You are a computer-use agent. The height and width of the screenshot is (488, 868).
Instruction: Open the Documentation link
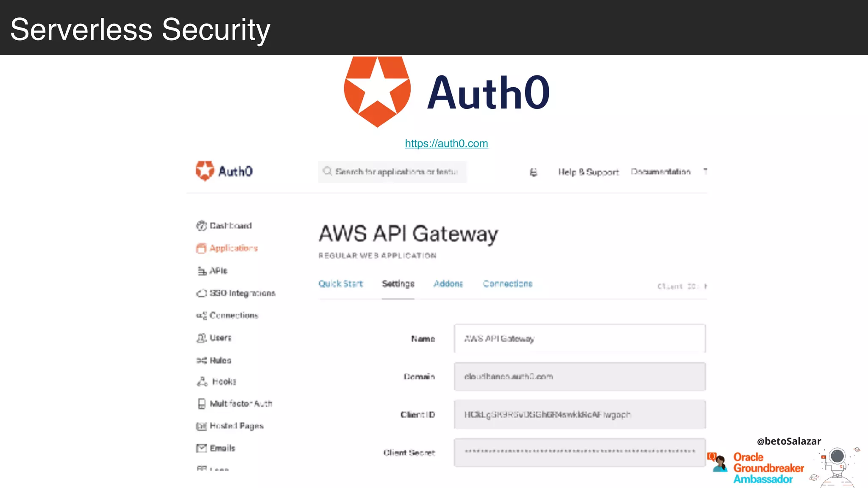[660, 172]
